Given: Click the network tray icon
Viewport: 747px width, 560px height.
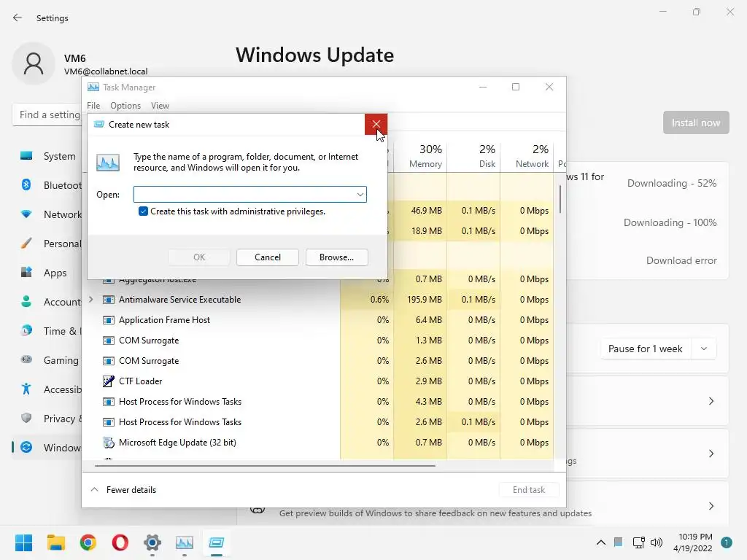Looking at the screenshot, I should (638, 542).
